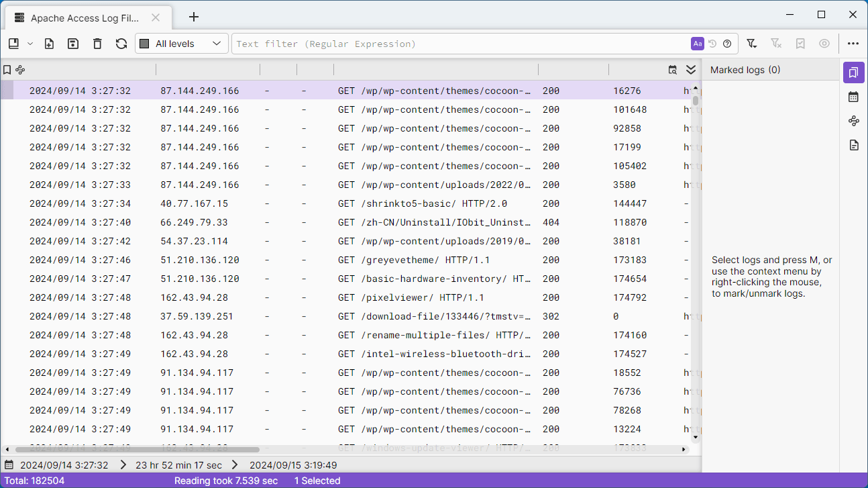Toggle show marked logs only icon
868x488 pixels.
tap(800, 44)
